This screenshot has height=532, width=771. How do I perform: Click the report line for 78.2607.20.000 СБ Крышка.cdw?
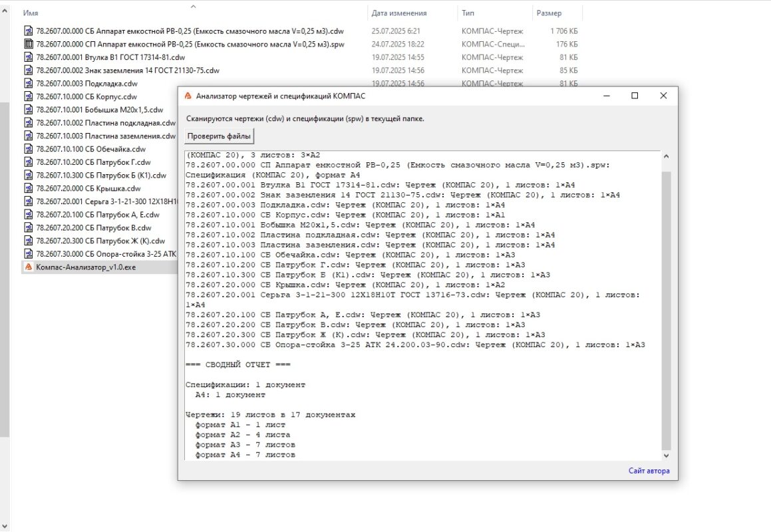tap(345, 285)
